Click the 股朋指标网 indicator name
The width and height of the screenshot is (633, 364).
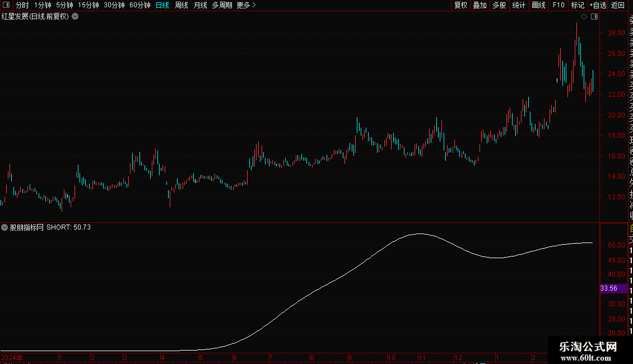tap(27, 227)
